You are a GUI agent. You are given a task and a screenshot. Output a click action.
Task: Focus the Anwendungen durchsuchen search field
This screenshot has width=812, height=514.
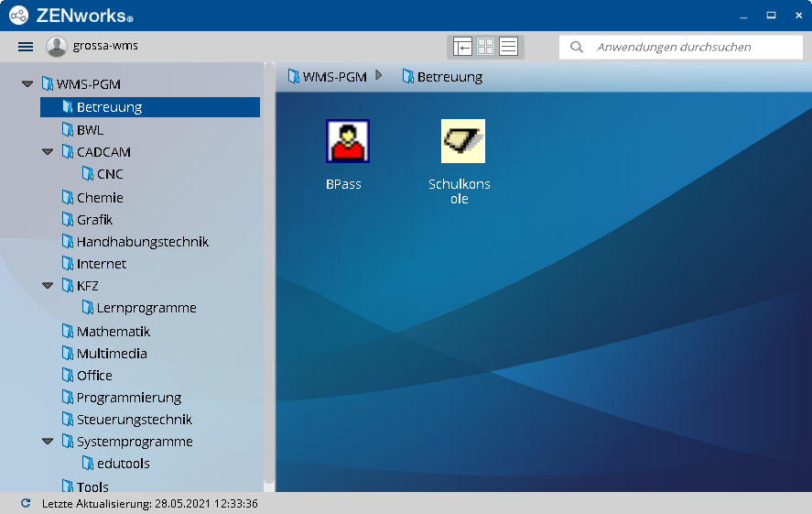(681, 47)
